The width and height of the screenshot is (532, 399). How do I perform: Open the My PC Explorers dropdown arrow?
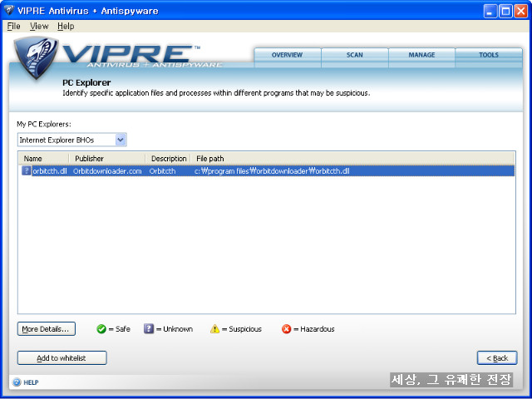coord(121,140)
